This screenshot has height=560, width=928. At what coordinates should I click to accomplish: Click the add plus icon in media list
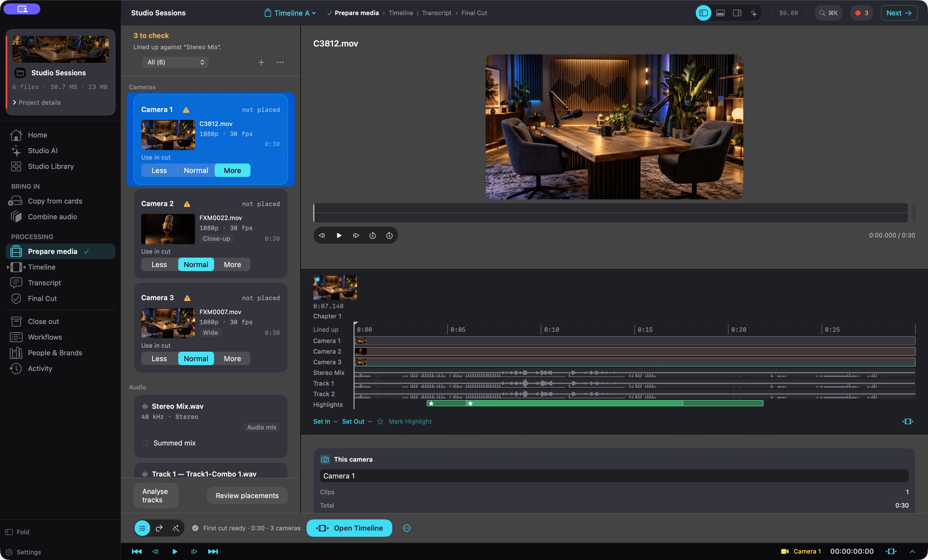261,62
